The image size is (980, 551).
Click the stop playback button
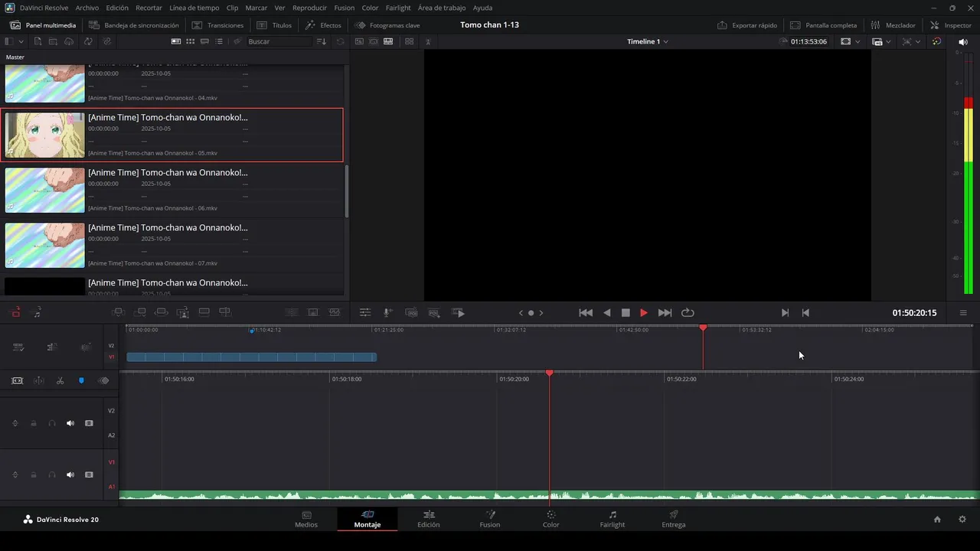(626, 312)
